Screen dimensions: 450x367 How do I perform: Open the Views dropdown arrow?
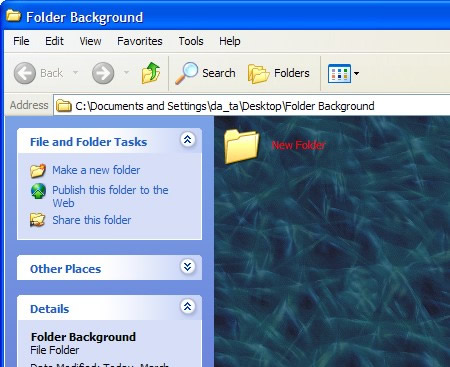[356, 73]
